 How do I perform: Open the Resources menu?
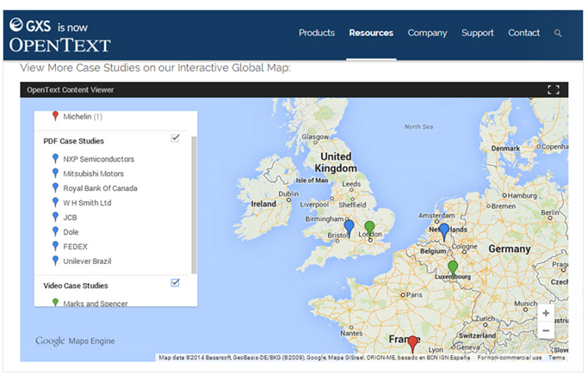371,34
